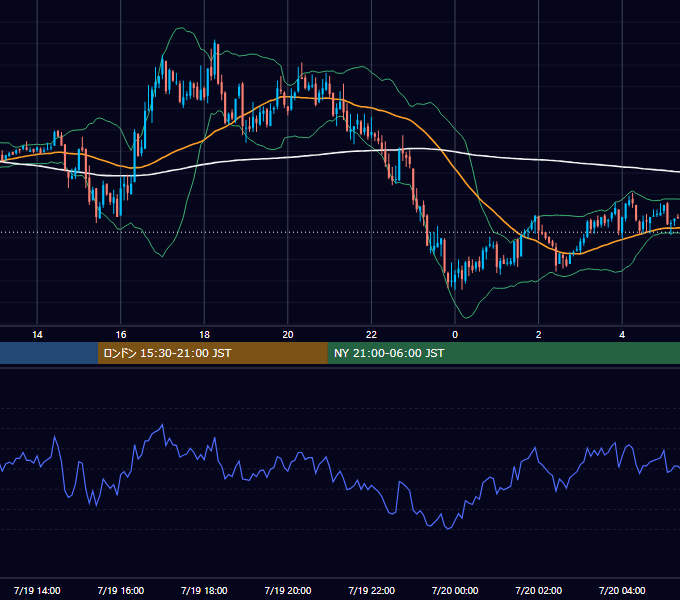
Task: Click the 7/20 00:00 date label
Action: pos(455,590)
